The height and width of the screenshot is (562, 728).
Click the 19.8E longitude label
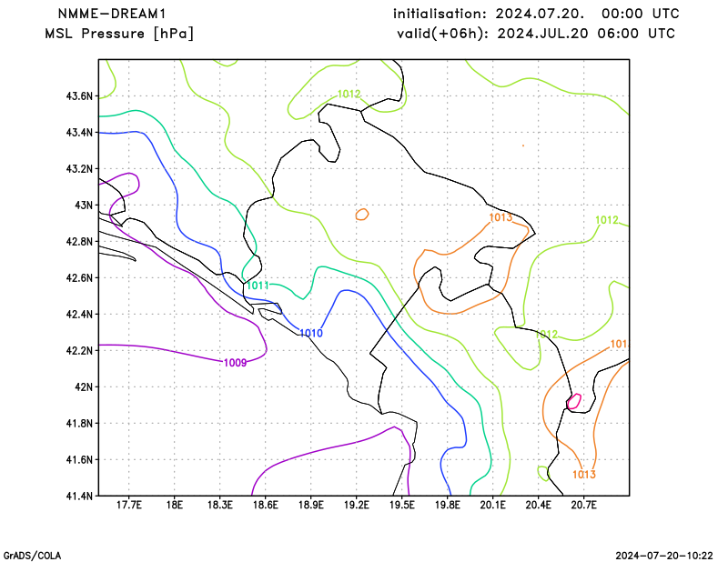447,505
